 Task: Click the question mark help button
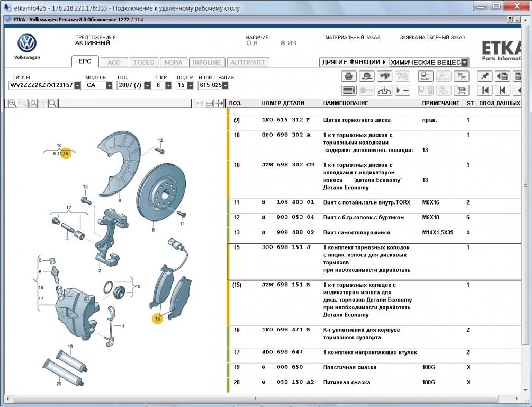511,20
